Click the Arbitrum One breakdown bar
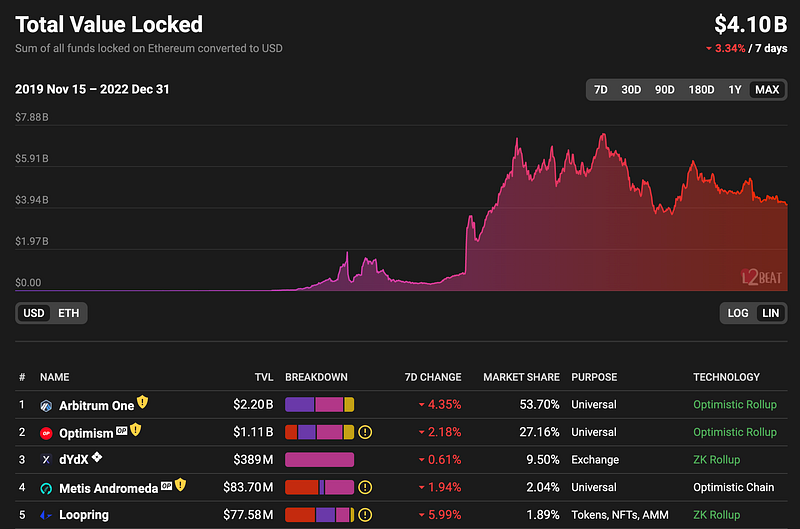The height and width of the screenshot is (529, 800). click(x=319, y=405)
